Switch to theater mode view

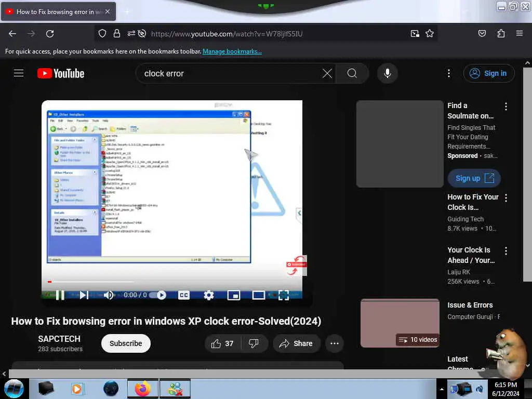[259, 295]
